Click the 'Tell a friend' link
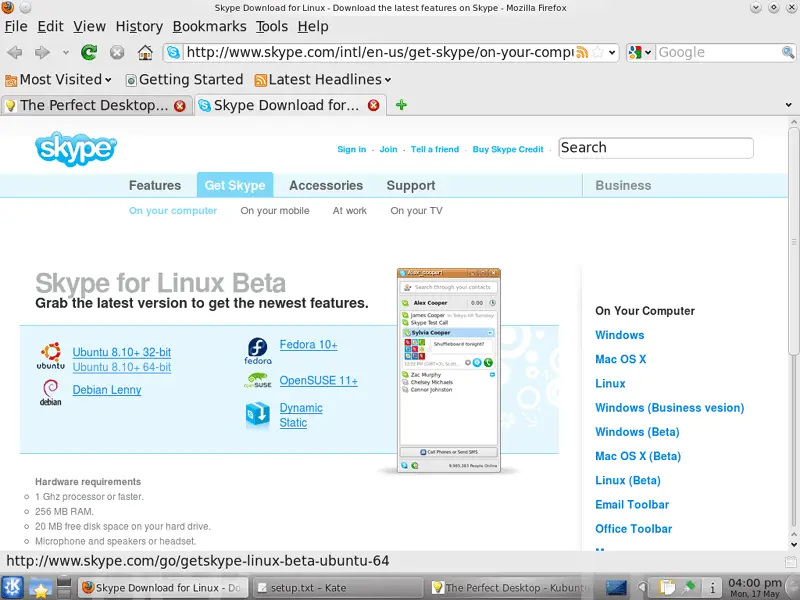This screenshot has height=600, width=800. coord(435,149)
